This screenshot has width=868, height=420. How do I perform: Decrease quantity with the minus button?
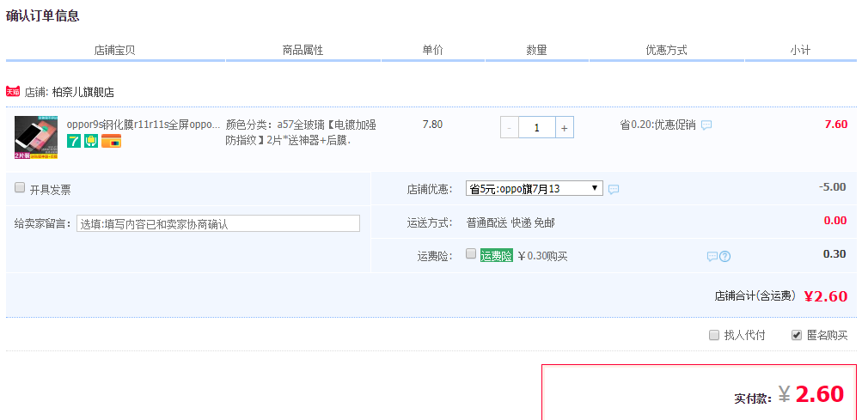510,128
